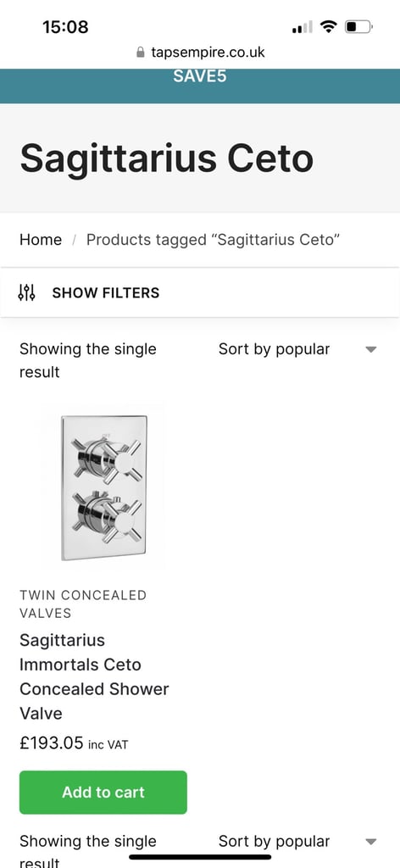Viewport: 400px width, 868px height.
Task: Add the Ceto shower valve to cart
Action: [103, 793]
